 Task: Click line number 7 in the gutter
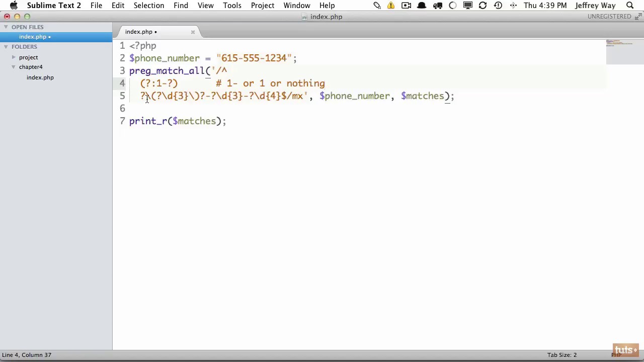[x=122, y=121]
